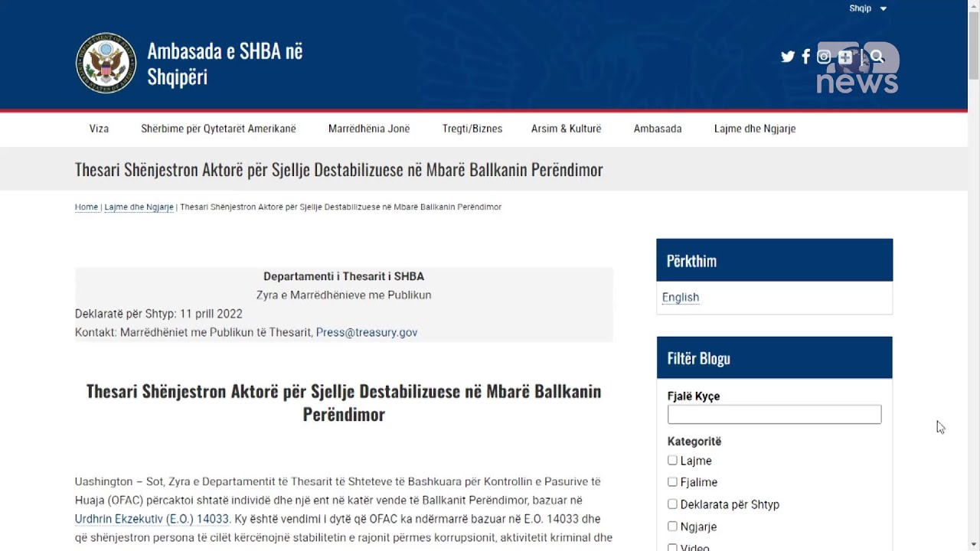Open the Tregti/Biznes menu
The width and height of the screenshot is (980, 551).
pos(472,129)
